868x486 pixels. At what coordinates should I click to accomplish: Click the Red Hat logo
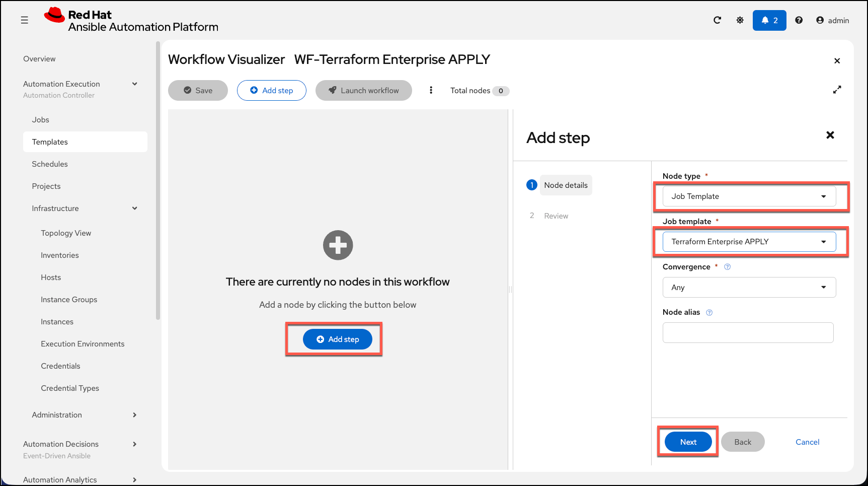click(x=131, y=20)
